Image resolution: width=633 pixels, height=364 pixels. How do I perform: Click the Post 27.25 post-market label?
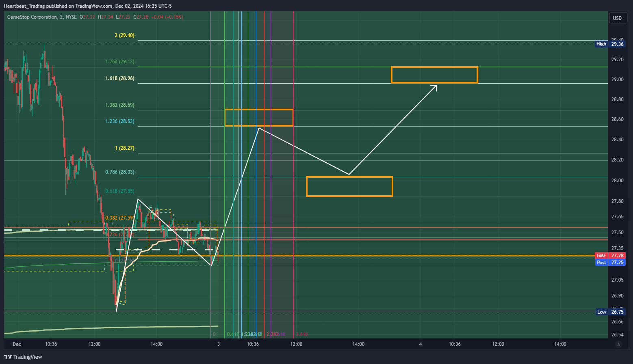coord(610,263)
